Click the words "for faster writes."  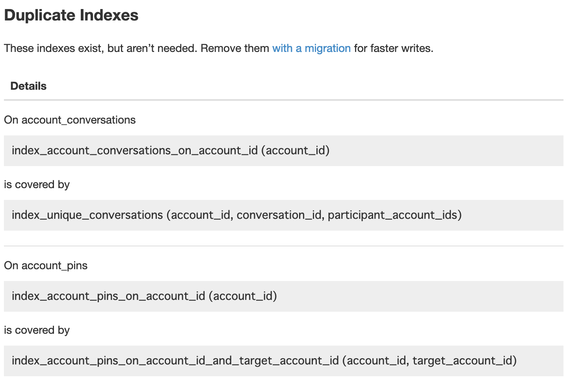click(393, 48)
